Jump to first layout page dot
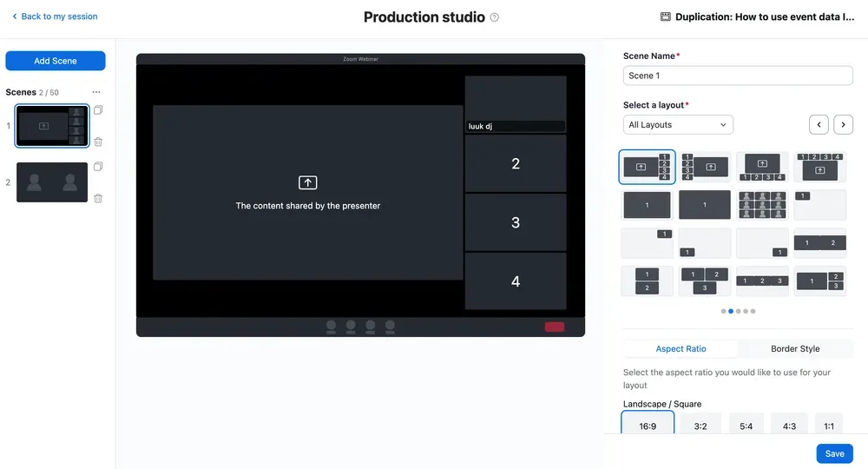This screenshot has height=469, width=868. (724, 311)
